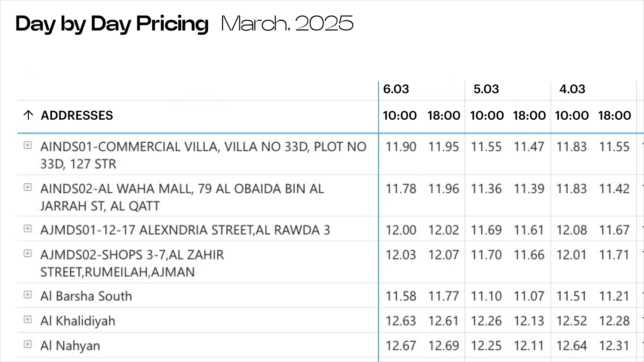Sort by the ADDRESSES column header

click(x=77, y=115)
